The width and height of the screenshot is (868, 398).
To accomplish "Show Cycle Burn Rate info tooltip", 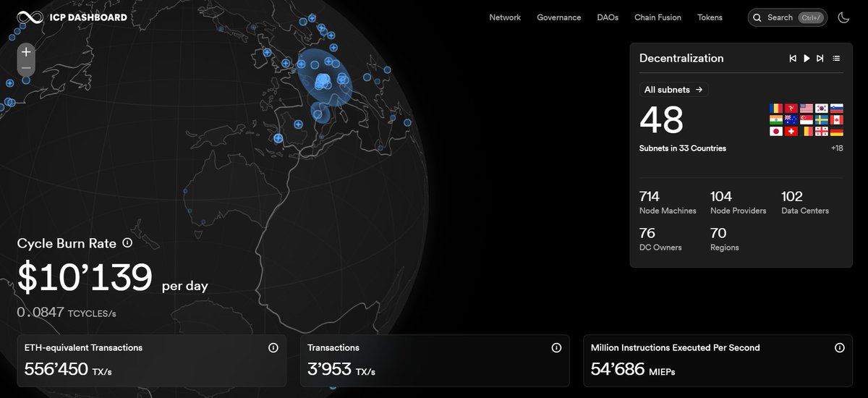I will (x=127, y=243).
